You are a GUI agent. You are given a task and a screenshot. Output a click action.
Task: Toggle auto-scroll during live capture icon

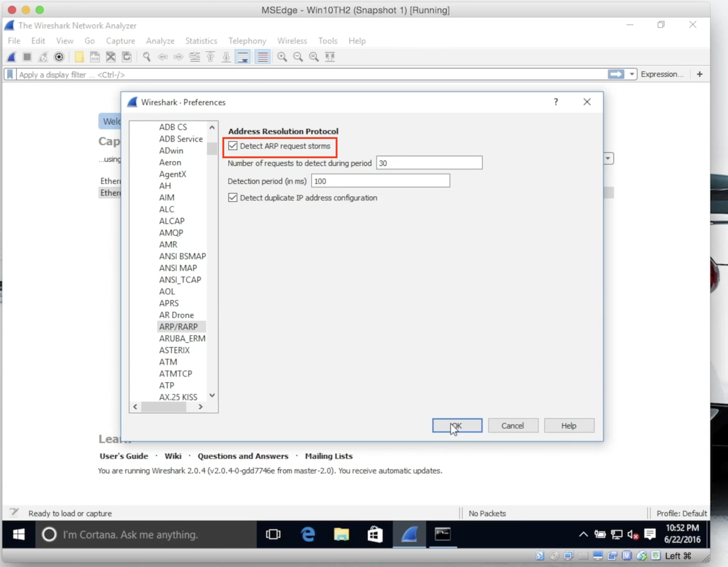click(243, 57)
